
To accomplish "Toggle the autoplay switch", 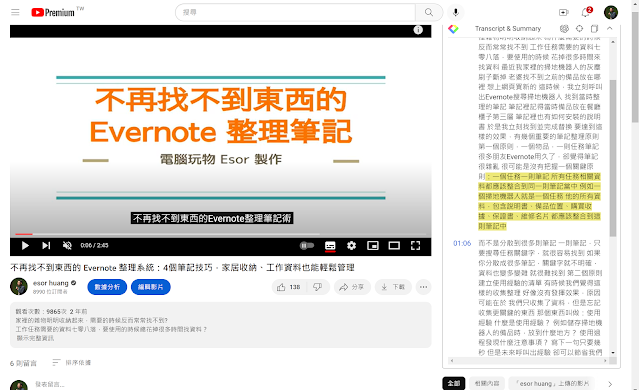I will (x=307, y=245).
